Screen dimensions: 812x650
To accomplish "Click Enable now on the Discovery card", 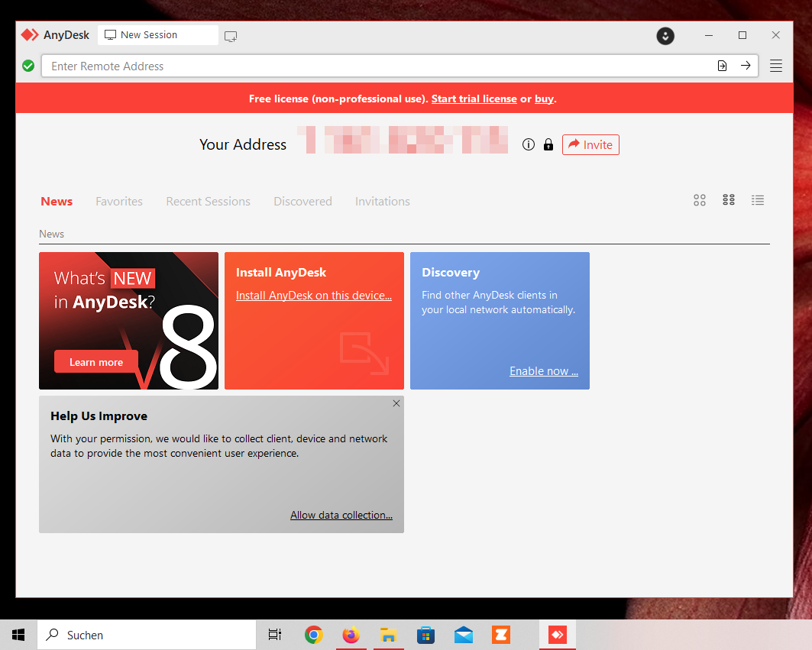I will pyautogui.click(x=544, y=371).
